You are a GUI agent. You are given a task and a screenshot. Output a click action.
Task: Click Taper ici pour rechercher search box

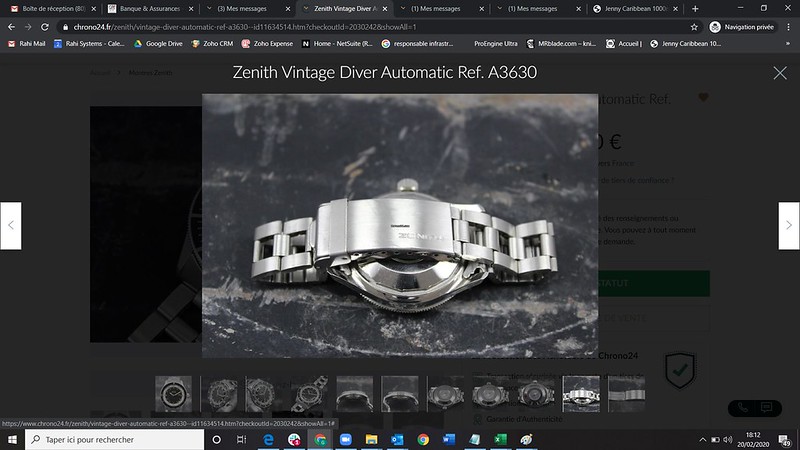coord(114,439)
